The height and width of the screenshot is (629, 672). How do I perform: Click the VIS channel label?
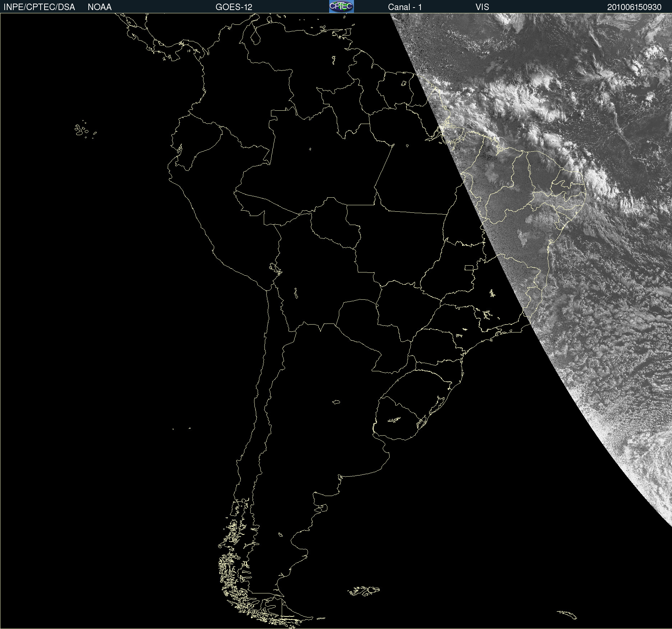(x=482, y=7)
